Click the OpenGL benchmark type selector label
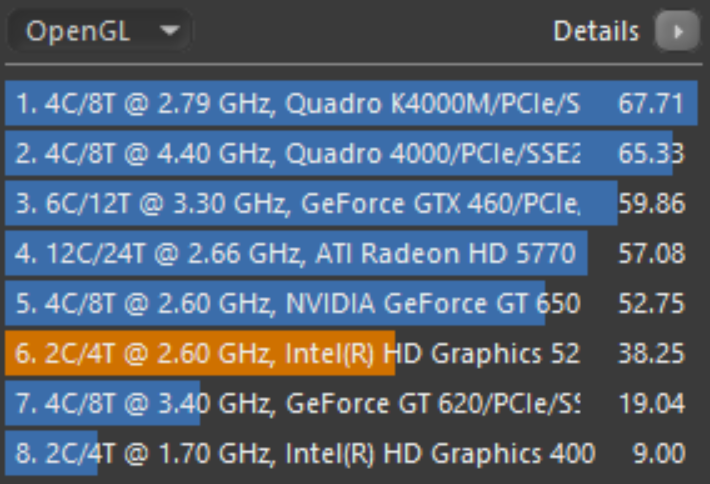710x484 pixels. 78,31
